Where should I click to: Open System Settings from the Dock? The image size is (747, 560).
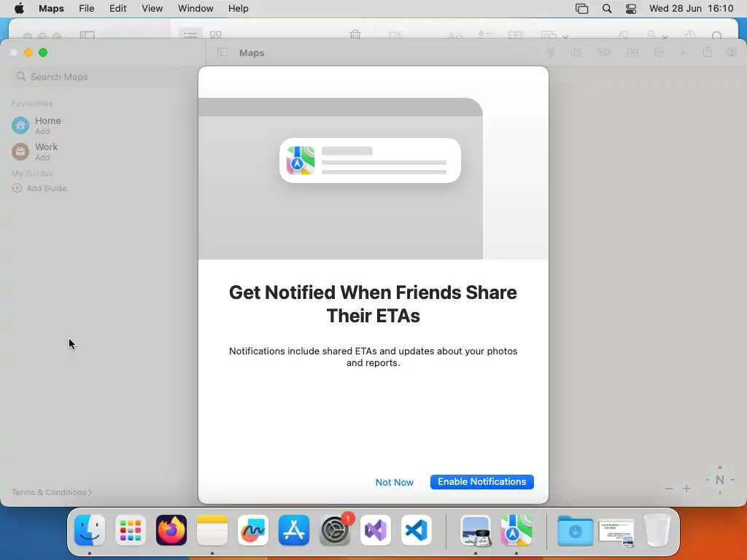point(335,530)
